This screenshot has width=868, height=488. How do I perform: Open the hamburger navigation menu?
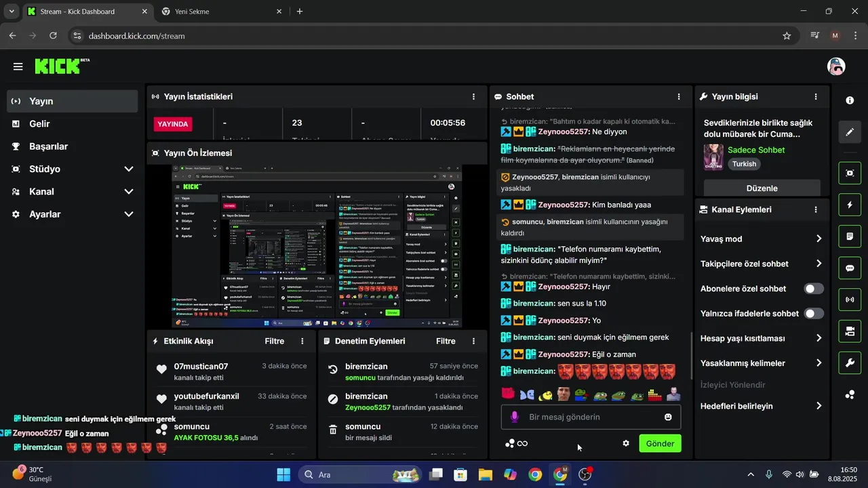18,66
